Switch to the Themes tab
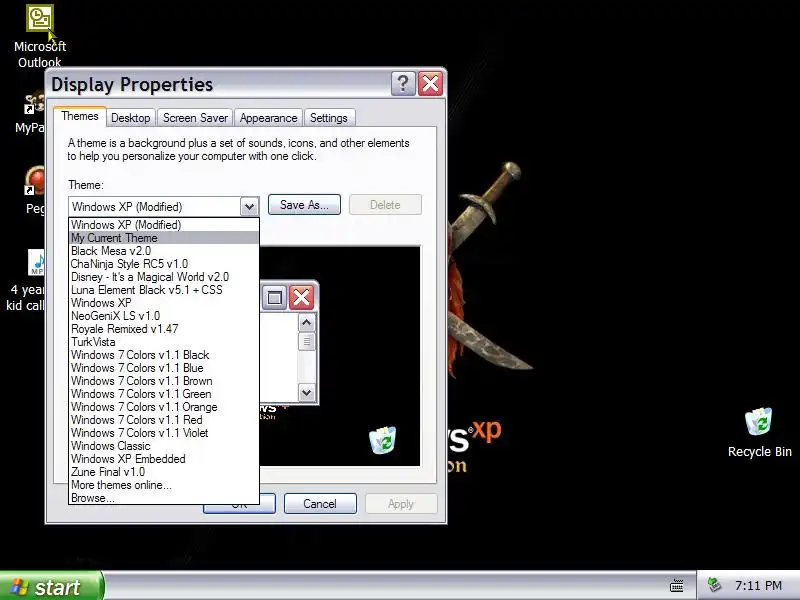Screen dimensions: 800x600 80,116
